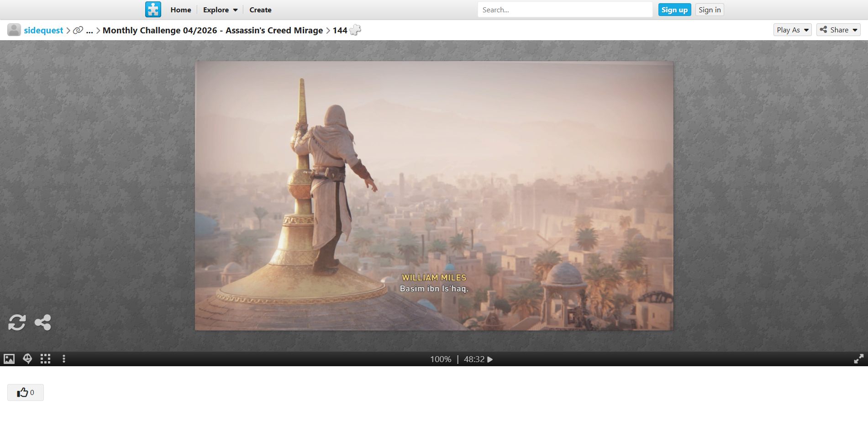Open the Create menu item
This screenshot has height=421, width=868.
click(x=260, y=10)
